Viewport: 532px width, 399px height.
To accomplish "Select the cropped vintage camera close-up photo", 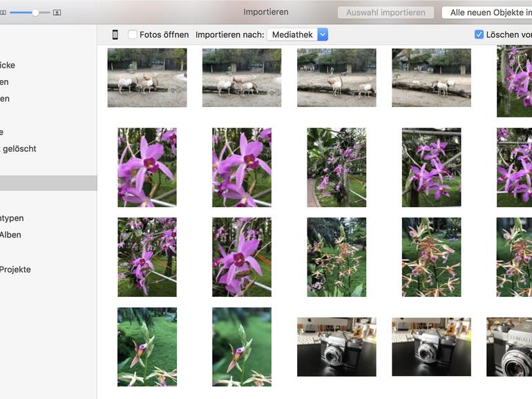I will tap(509, 347).
